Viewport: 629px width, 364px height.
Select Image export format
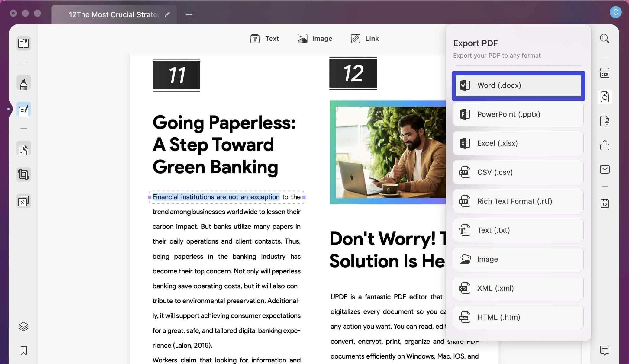click(518, 259)
